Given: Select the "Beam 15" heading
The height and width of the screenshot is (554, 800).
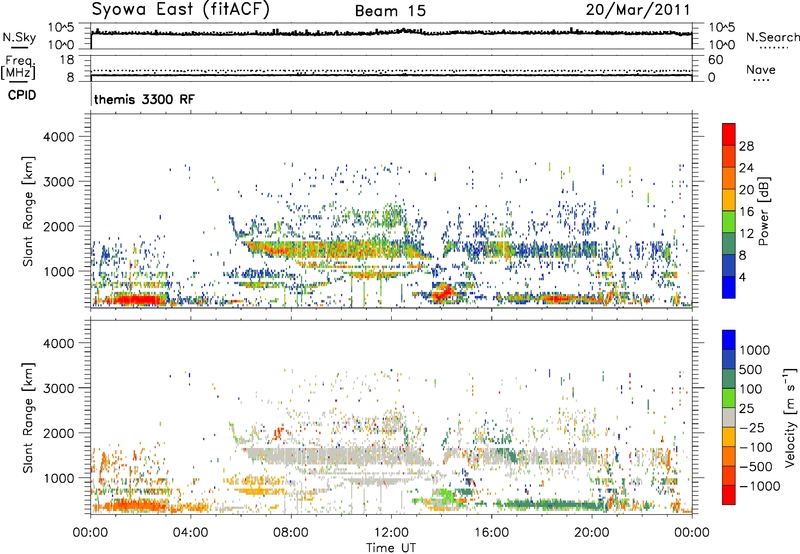Looking at the screenshot, I should click(x=390, y=11).
